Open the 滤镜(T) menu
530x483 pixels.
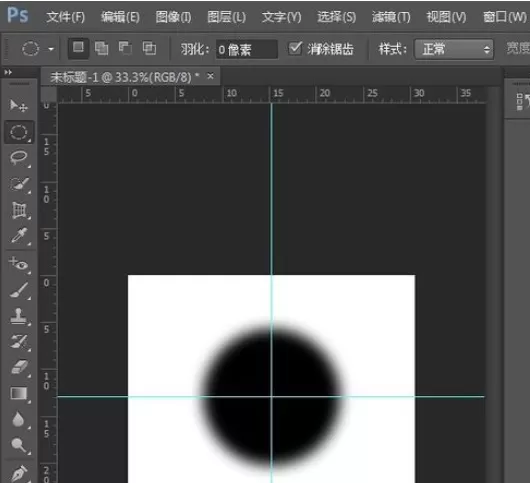click(391, 17)
